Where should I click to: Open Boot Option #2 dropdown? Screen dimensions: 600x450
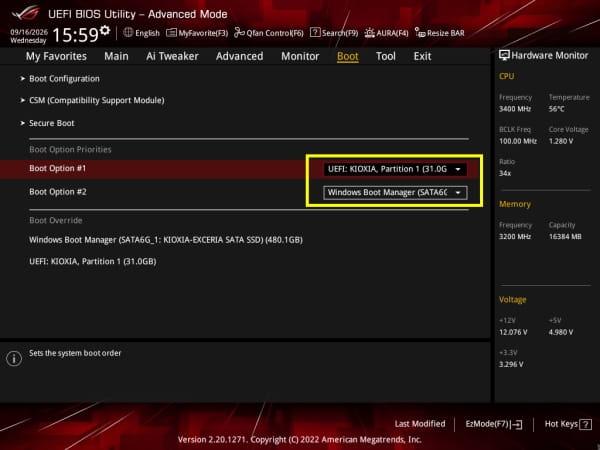tap(395, 192)
